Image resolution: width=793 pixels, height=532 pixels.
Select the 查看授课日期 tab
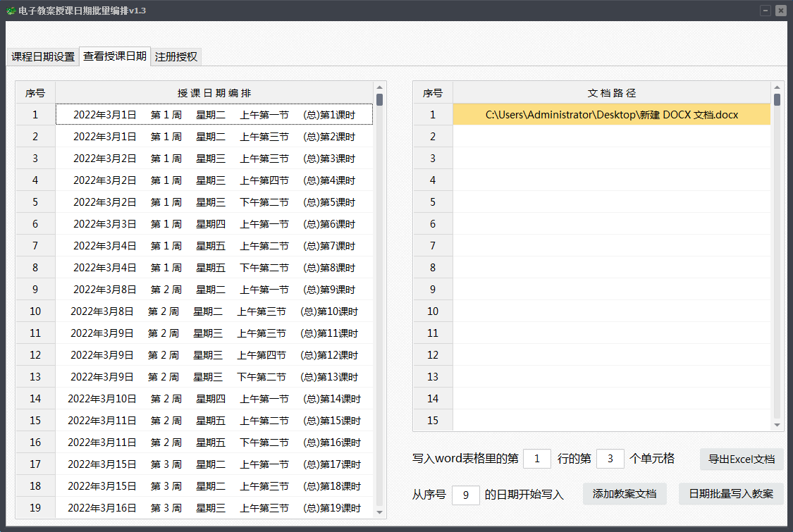[x=115, y=56]
